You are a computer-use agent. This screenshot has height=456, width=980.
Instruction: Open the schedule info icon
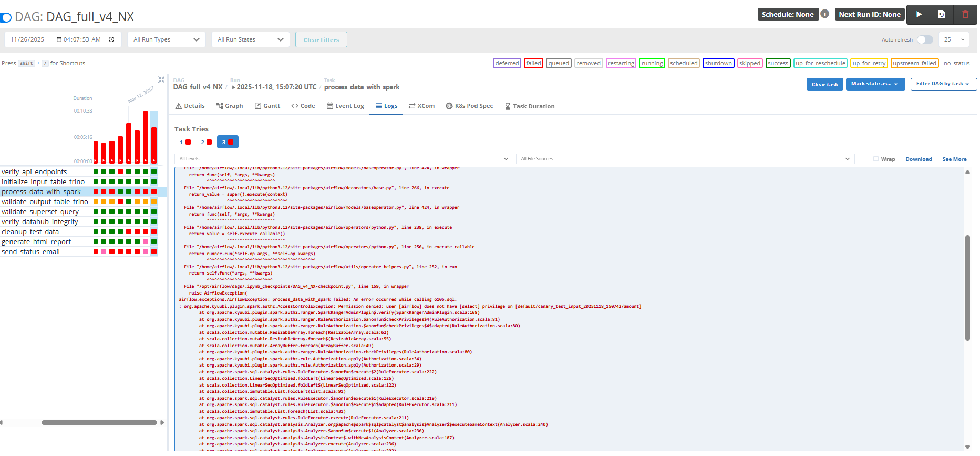825,14
